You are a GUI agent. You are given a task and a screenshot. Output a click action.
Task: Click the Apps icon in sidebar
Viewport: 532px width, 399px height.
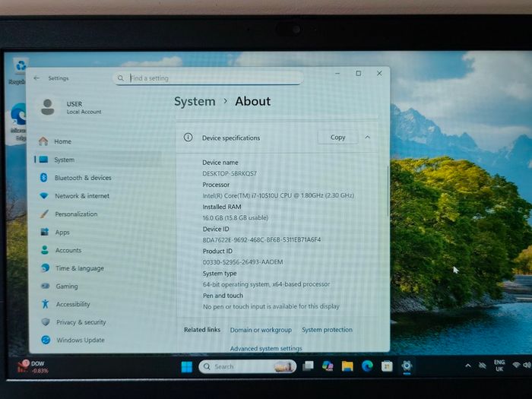tap(44, 232)
